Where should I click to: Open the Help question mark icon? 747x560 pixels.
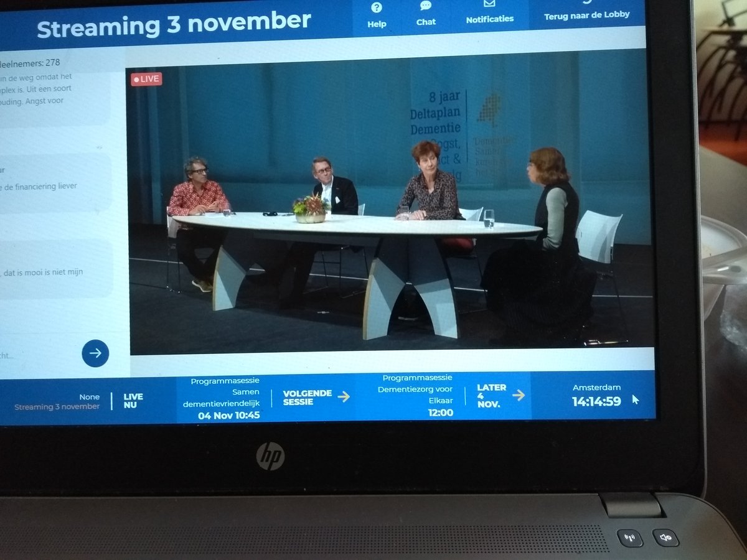click(376, 8)
